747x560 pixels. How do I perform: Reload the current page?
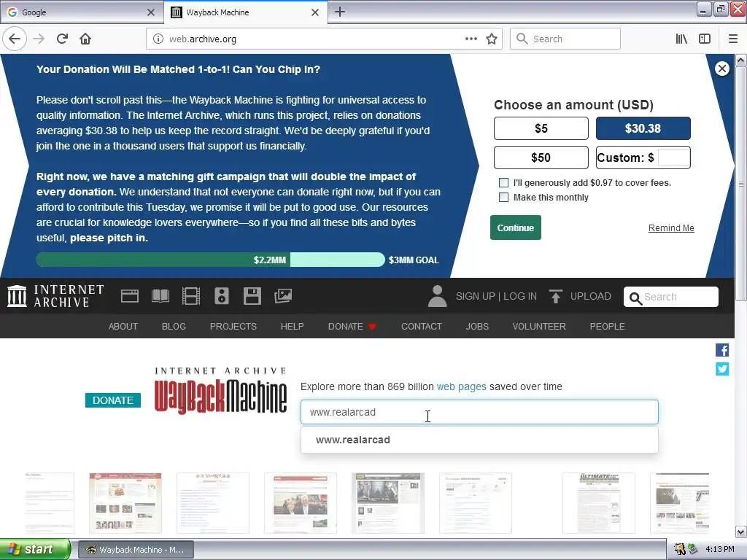click(x=63, y=39)
